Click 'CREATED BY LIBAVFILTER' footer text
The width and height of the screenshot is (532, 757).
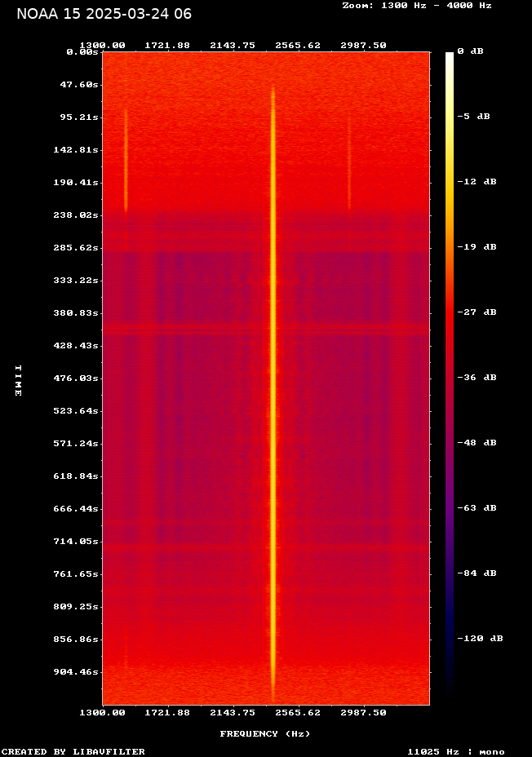pyautogui.click(x=73, y=751)
